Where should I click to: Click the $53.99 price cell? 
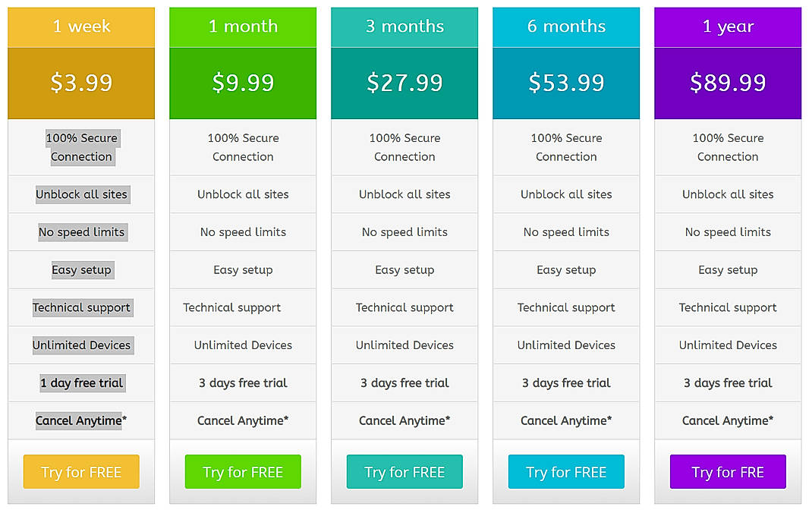[x=565, y=83]
